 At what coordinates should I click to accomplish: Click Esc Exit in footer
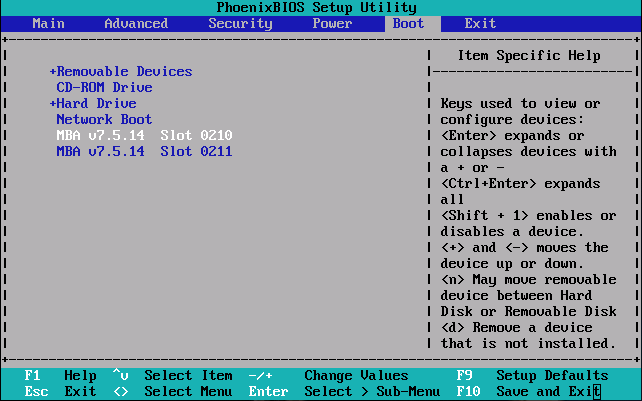coord(60,391)
